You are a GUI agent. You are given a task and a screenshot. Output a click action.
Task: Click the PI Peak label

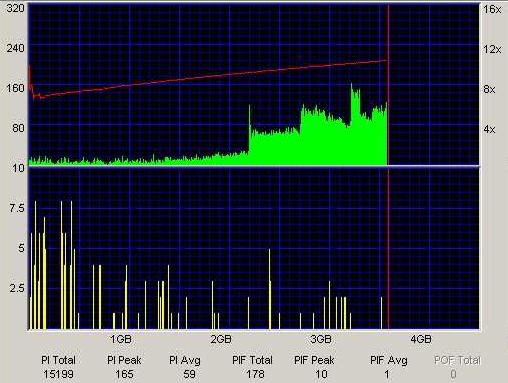coord(124,360)
